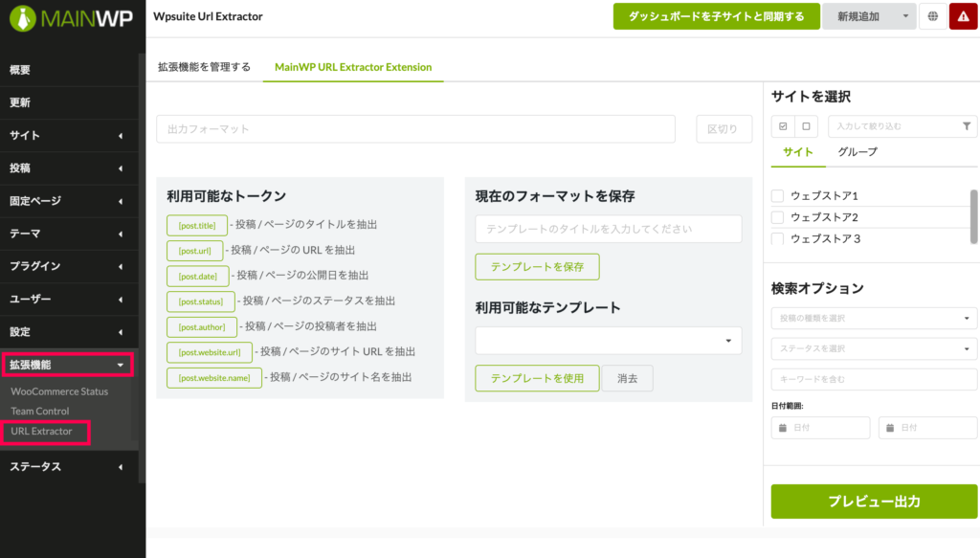980x558 pixels.
Task: Insert the [post.title] token
Action: (197, 226)
